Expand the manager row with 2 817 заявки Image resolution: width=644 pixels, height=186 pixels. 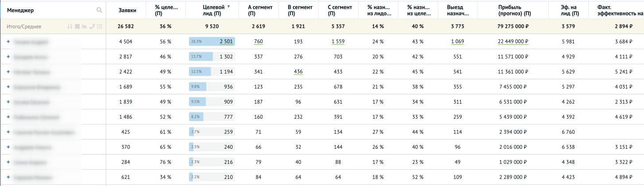[8, 57]
